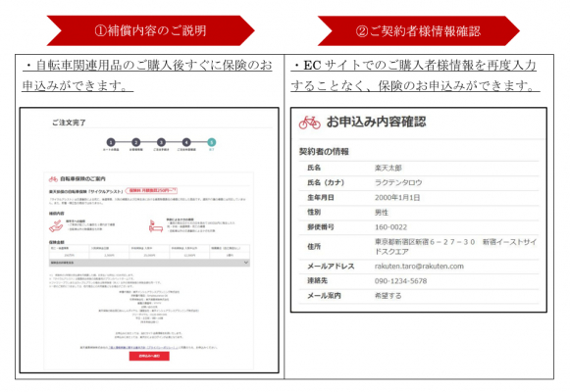570x392 pixels.
Task: Click the address value starting 東京都新宿区
Action: [x=455, y=246]
